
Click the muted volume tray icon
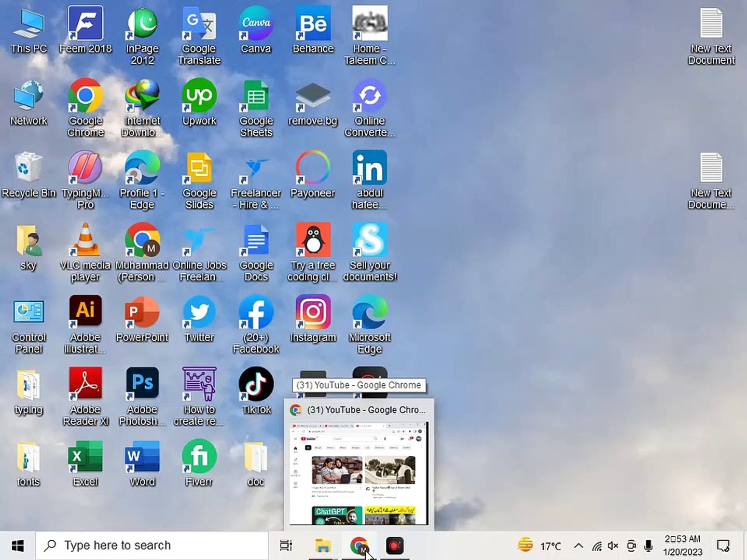click(613, 545)
